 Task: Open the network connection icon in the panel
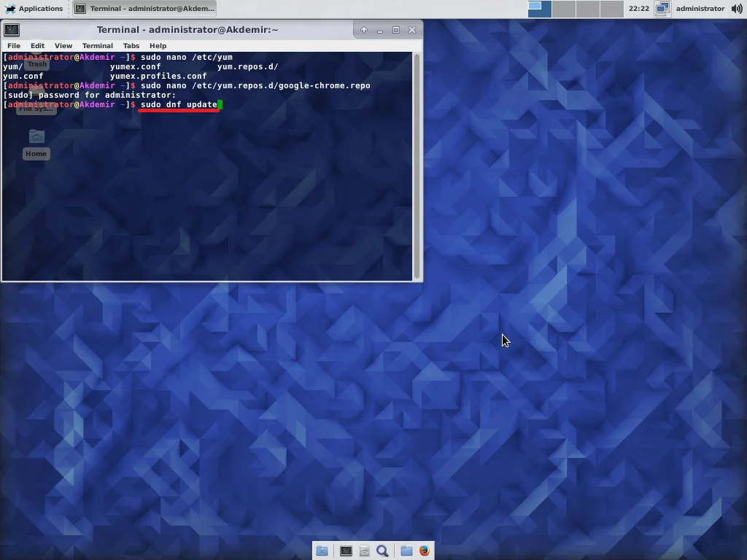(662, 9)
